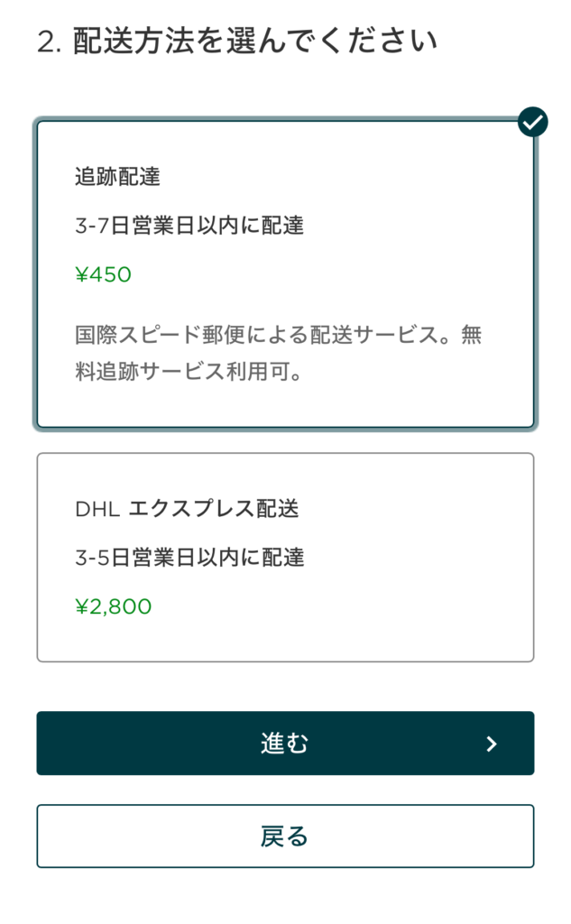Image resolution: width=571 pixels, height=924 pixels.
Task: Click the 3-7日営業日以内に配達 delivery text
Action: (189, 226)
